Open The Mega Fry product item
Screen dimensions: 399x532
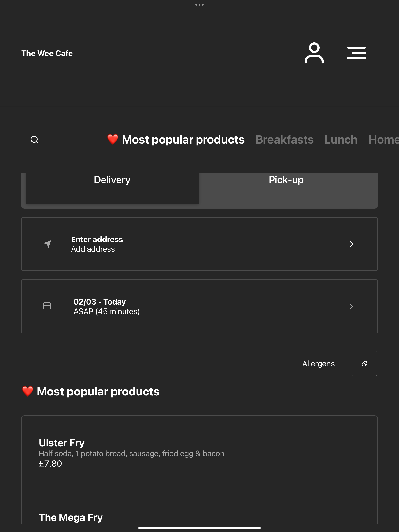click(199, 507)
